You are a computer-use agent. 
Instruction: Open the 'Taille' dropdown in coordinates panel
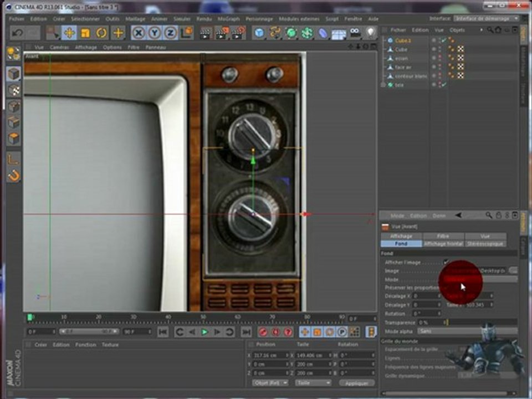[x=312, y=383]
